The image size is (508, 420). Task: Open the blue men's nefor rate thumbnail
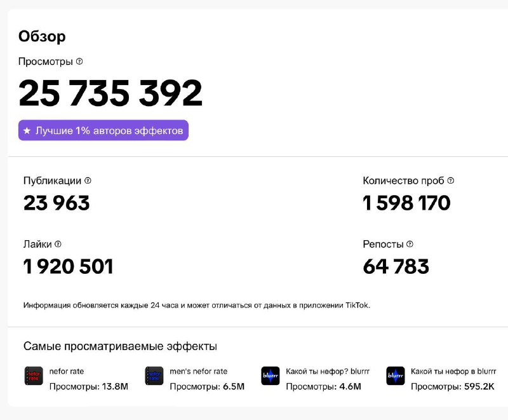[x=154, y=376]
